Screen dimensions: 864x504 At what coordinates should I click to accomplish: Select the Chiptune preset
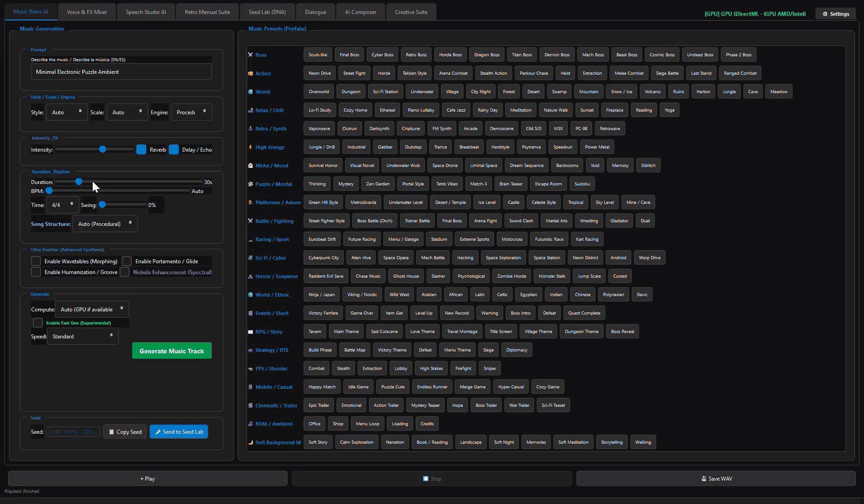410,129
